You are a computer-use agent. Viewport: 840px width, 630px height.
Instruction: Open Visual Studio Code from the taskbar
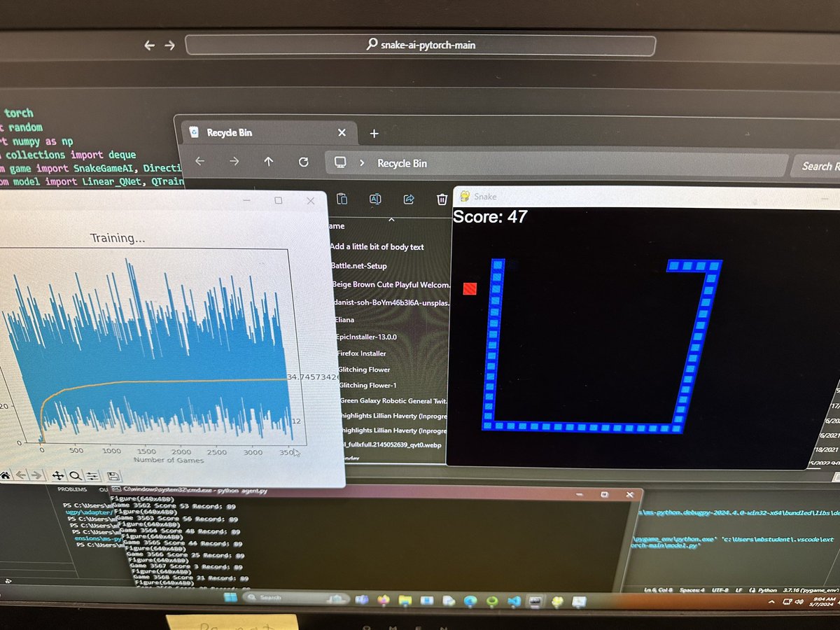513,601
